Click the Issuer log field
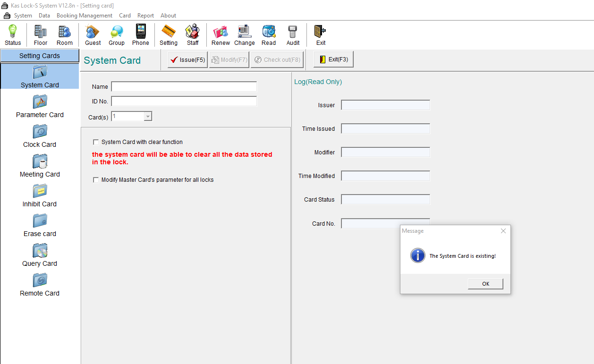Viewport: 594px width, 364px height. pyautogui.click(x=386, y=105)
